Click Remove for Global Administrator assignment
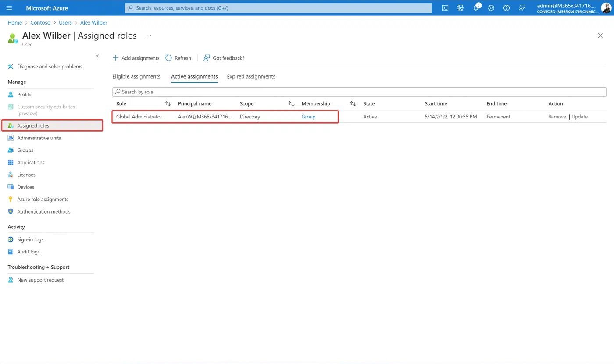Viewport: 614px width, 364px height. point(557,117)
